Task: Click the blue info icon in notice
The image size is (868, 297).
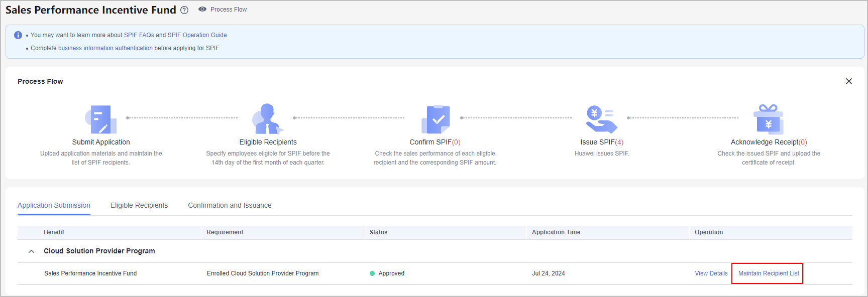Action: tap(18, 35)
